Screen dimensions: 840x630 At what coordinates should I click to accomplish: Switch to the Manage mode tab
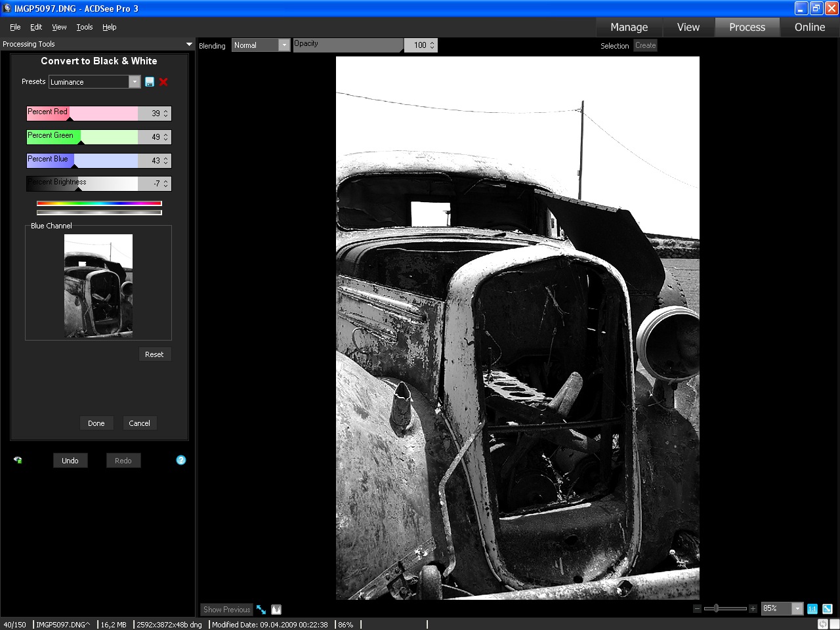[629, 27]
